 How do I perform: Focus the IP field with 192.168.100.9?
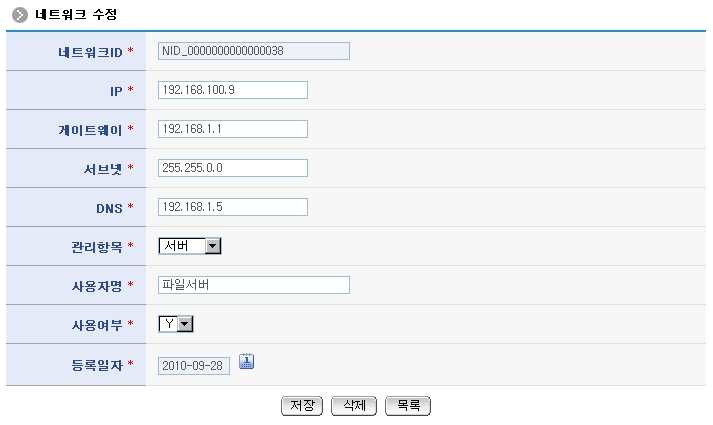coord(232,90)
